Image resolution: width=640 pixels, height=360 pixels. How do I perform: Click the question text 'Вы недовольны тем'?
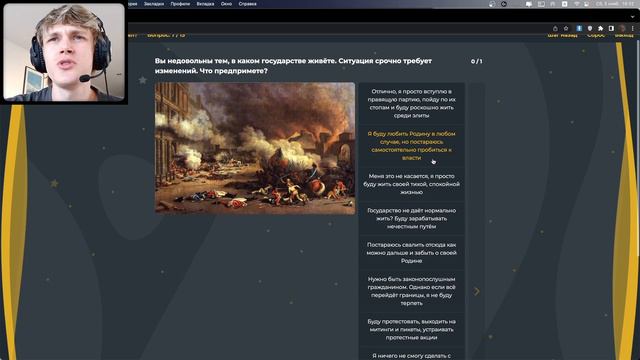293,66
